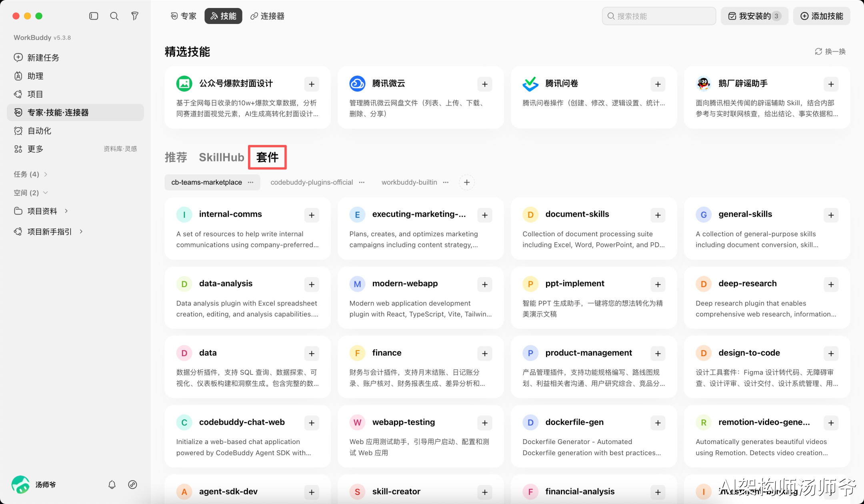Expand the 项目新手指引 item
864x504 pixels.
[81, 231]
